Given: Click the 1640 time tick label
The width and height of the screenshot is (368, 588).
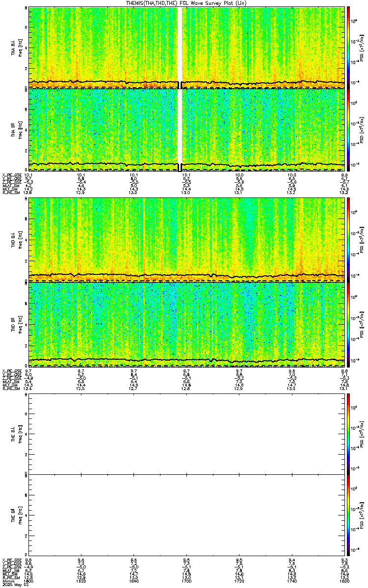Looking at the screenshot, I should coord(133,582).
